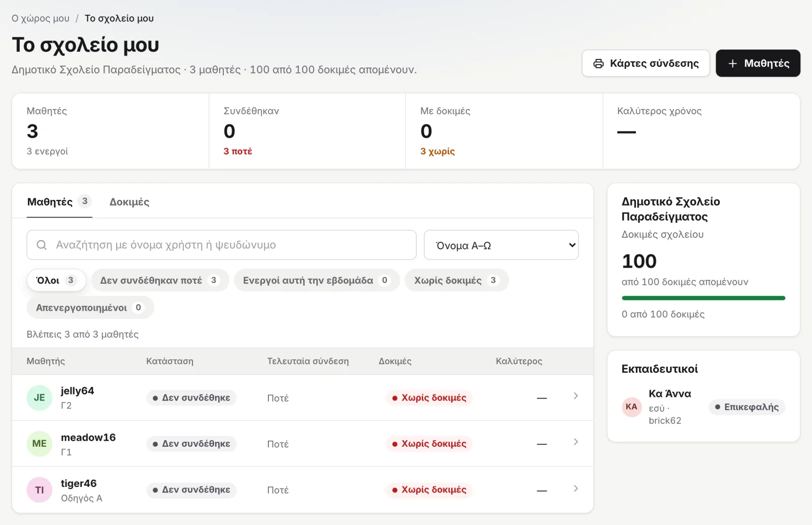Switch to the Μαθητές tab
Viewport: 812px width, 525px height.
(59, 202)
